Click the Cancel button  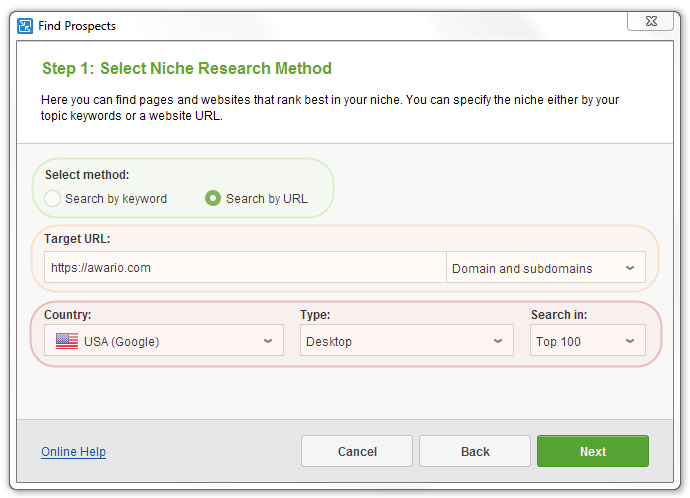coord(357,451)
